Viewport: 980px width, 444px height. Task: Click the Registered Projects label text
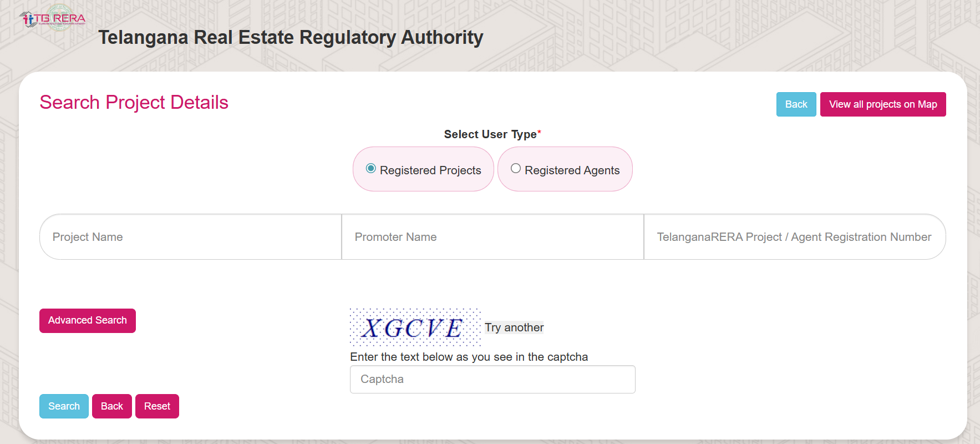click(430, 170)
